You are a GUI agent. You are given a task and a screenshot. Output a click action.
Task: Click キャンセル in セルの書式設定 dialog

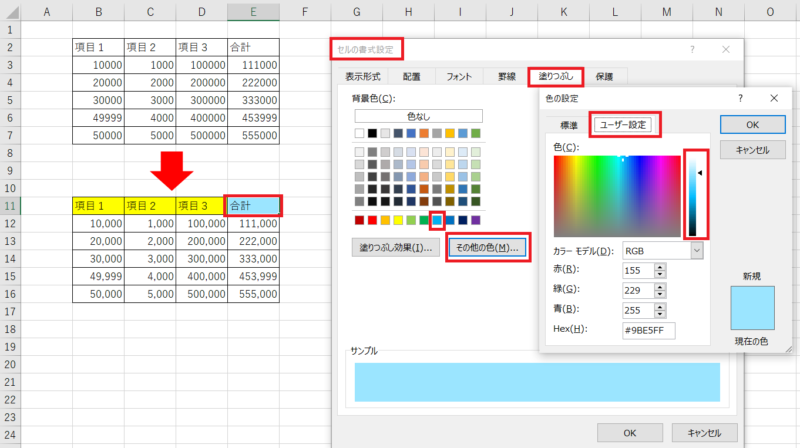704,433
